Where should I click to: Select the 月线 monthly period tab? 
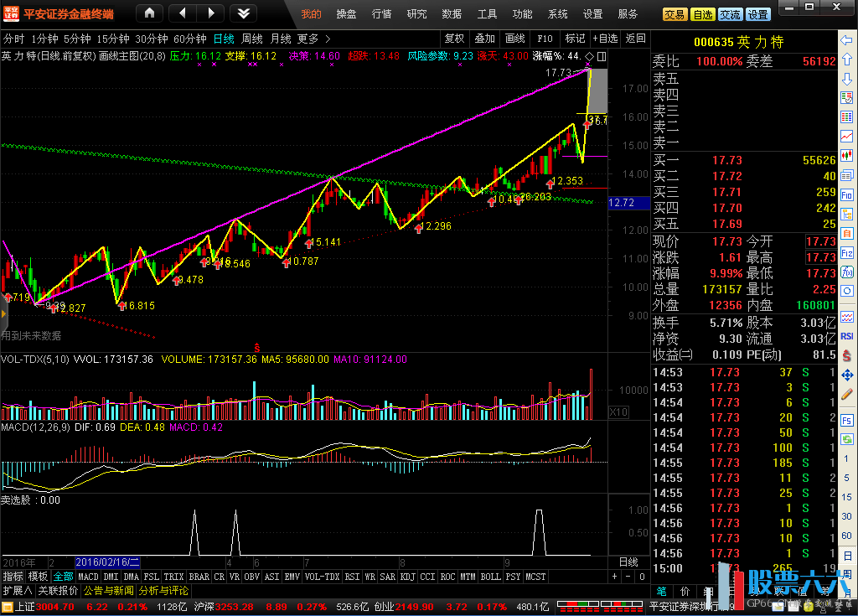pos(281,39)
